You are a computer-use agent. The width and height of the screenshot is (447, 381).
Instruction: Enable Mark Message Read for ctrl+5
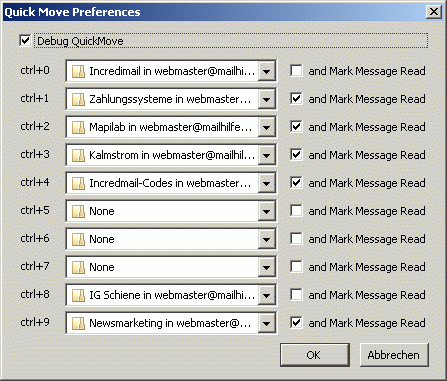296,211
